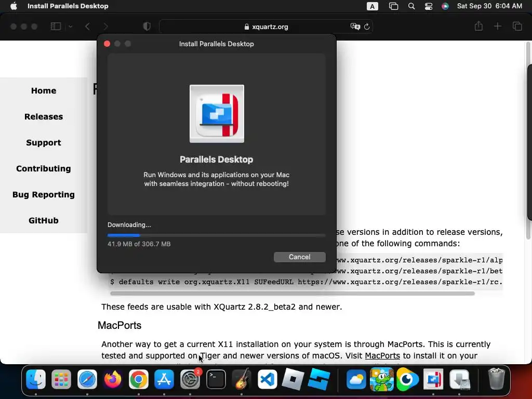The height and width of the screenshot is (399, 532).
Task: Launch GarageBand from the Dock
Action: point(242,379)
